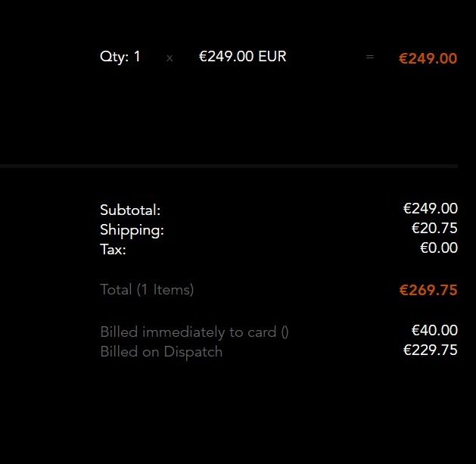Click the multiplication x symbol

(170, 58)
